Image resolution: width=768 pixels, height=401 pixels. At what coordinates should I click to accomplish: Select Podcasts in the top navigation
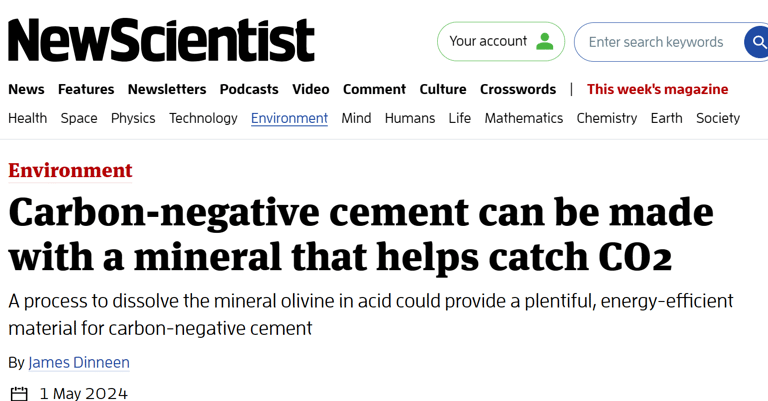[249, 89]
